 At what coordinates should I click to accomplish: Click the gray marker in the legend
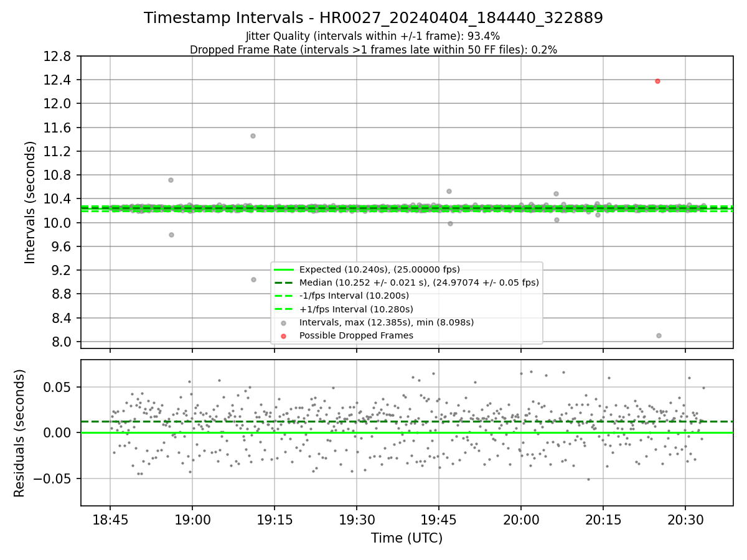click(x=284, y=323)
